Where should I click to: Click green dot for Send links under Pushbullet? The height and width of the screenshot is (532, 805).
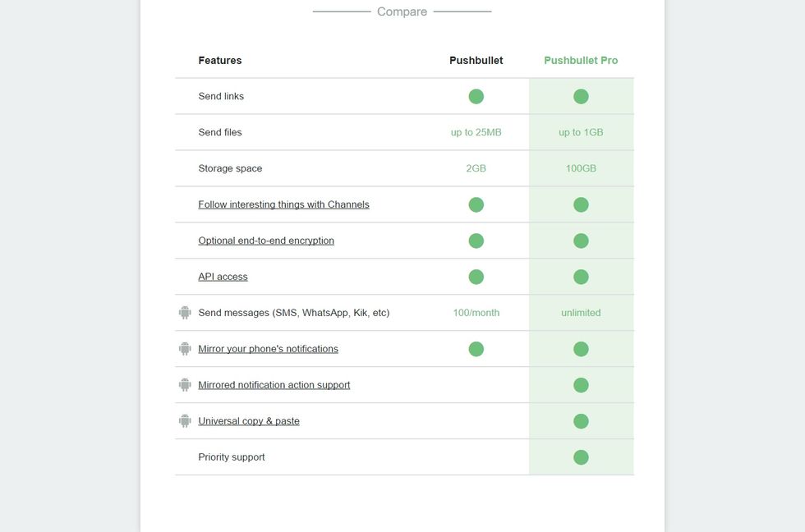pyautogui.click(x=476, y=96)
